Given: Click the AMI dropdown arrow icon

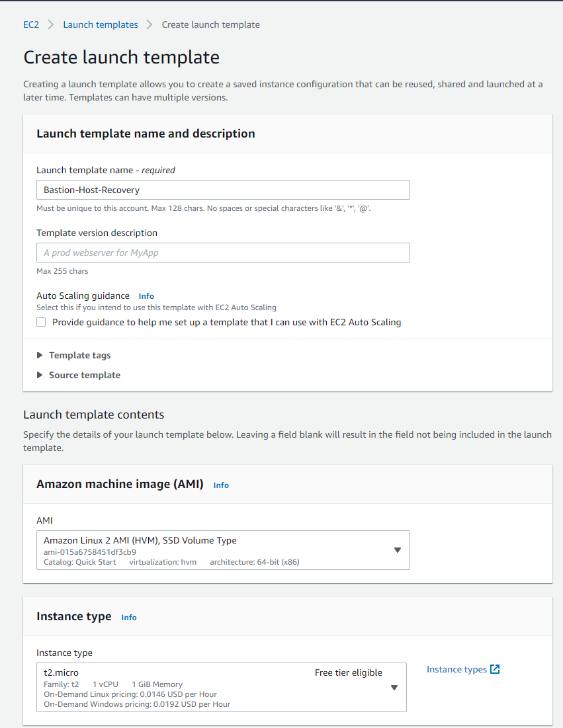Looking at the screenshot, I should 397,550.
